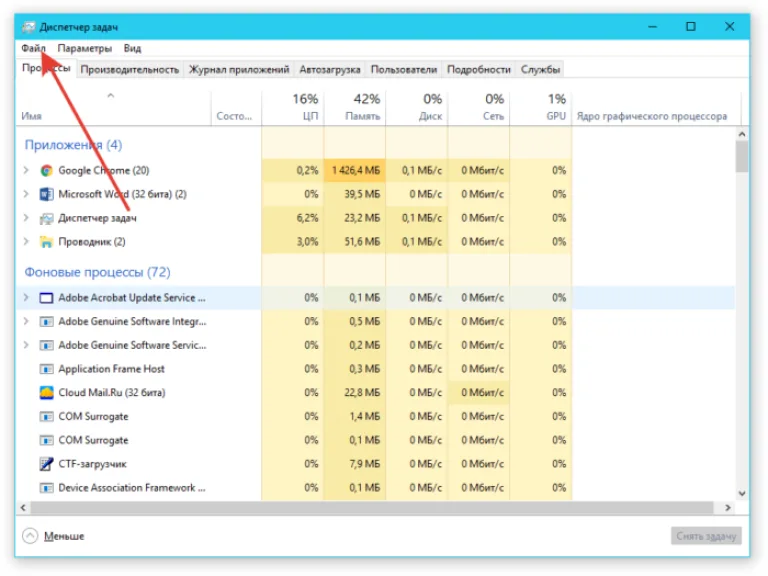
Task: Click the Меньше collapse arrow icon
Action: [30, 536]
